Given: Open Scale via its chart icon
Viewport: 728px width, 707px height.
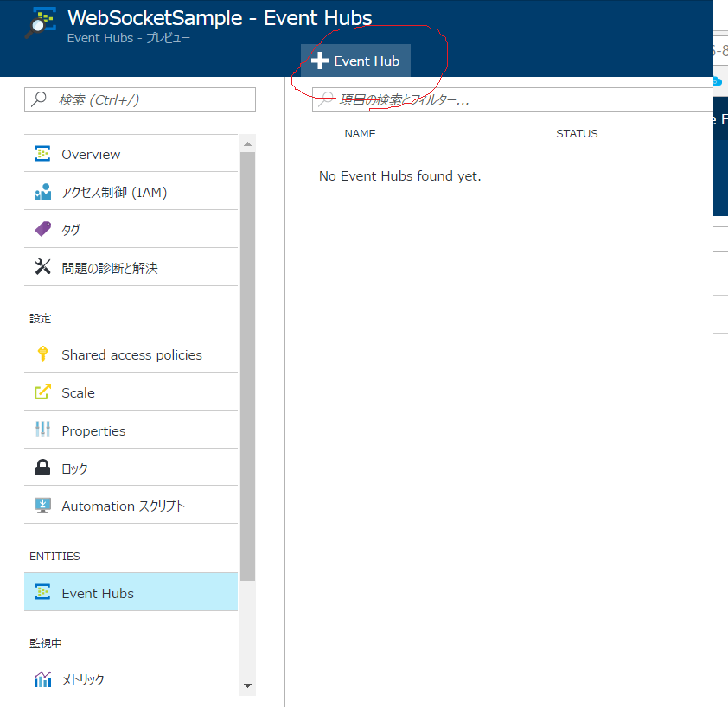Looking at the screenshot, I should (42, 392).
